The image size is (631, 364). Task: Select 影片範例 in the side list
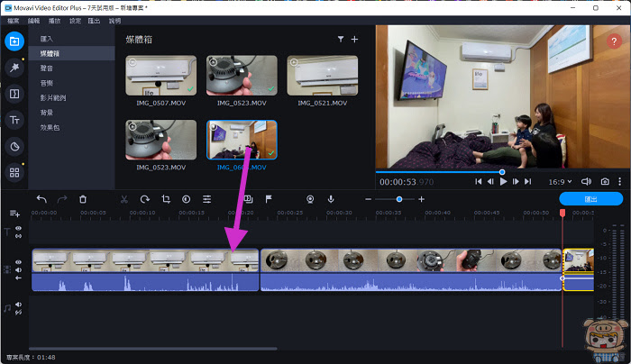71,97
